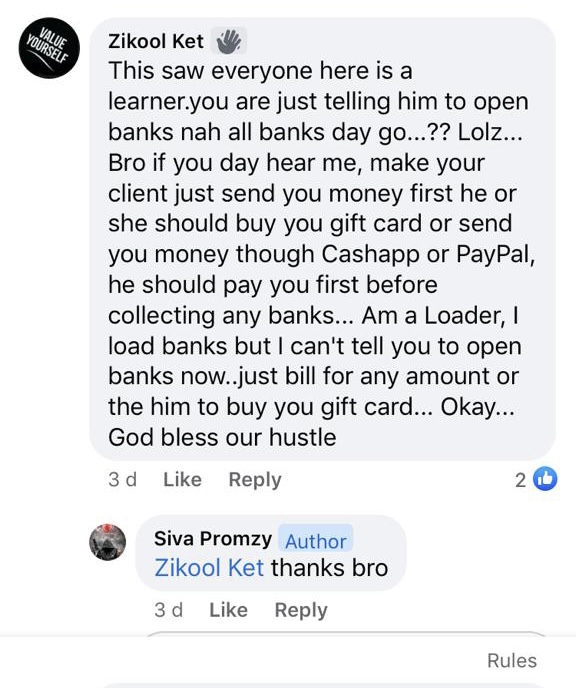The image size is (576, 688).
Task: Open Zikool Ket's Value Yourself profile picture
Action: point(49,48)
